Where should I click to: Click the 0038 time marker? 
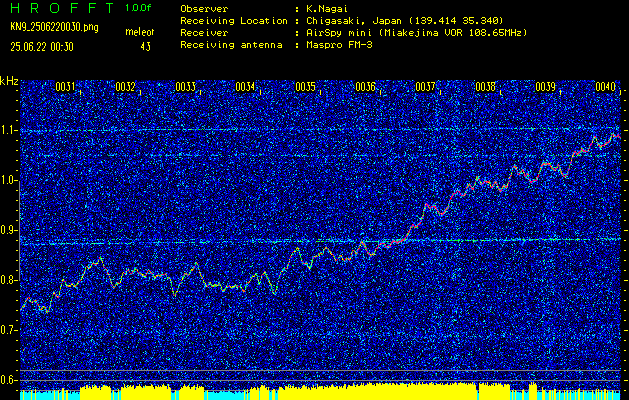pos(485,87)
